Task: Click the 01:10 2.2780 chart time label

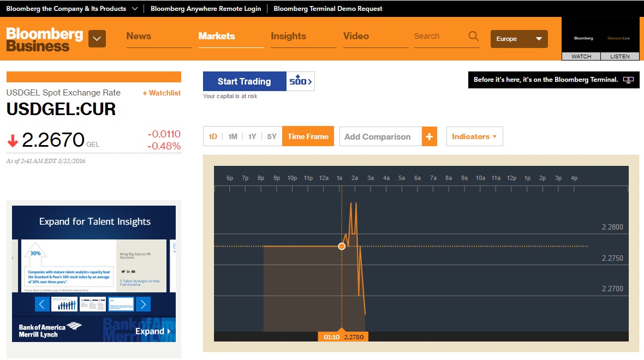Action: tap(343, 337)
